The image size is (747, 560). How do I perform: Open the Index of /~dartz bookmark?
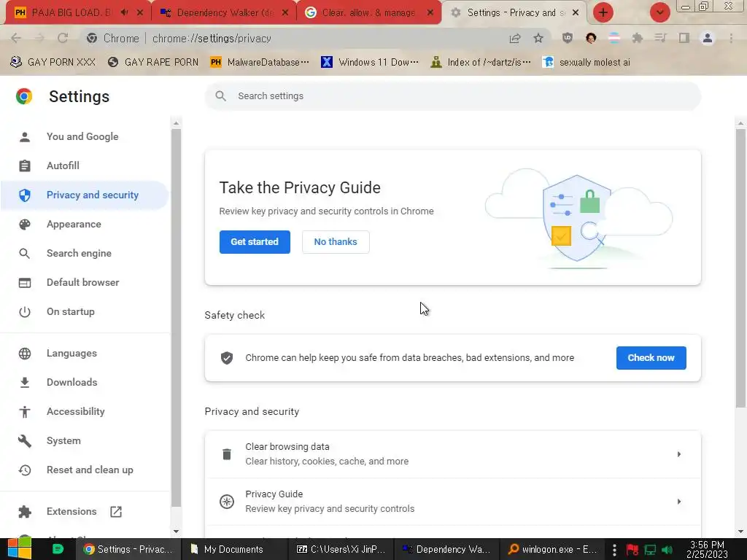pos(480,62)
